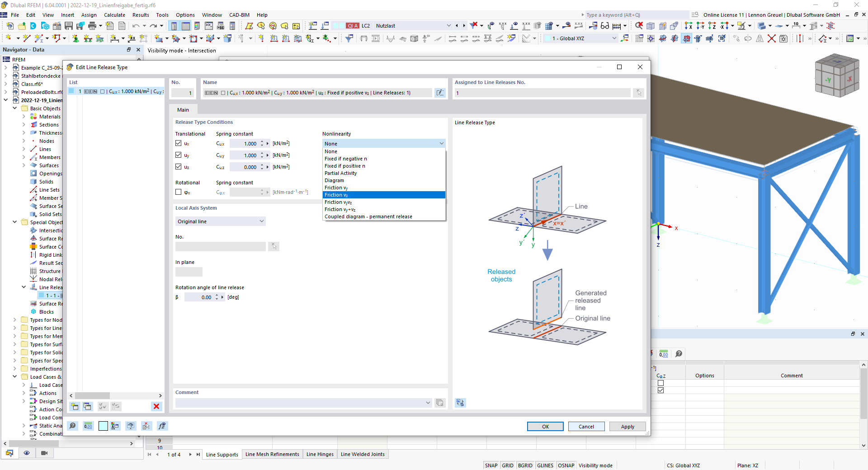Click the Cancel button

tap(586, 427)
